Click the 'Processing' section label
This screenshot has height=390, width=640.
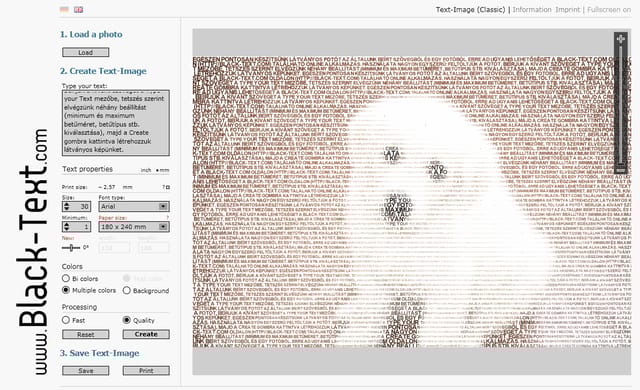pos(80,307)
